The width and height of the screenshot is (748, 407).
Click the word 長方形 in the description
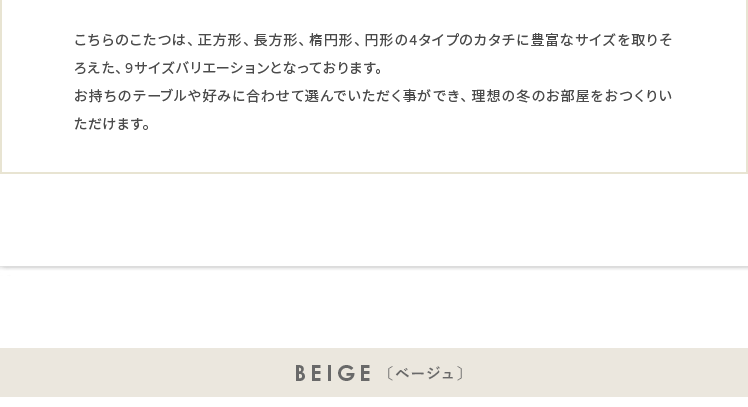[x=274, y=40]
